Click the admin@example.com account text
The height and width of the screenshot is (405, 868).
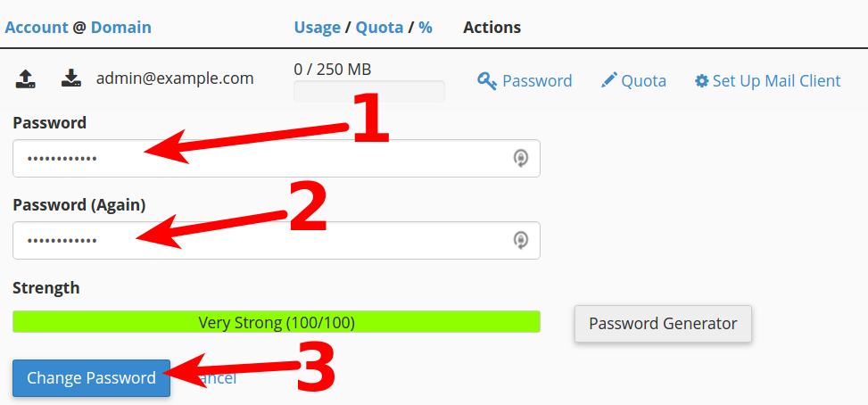[x=175, y=79]
